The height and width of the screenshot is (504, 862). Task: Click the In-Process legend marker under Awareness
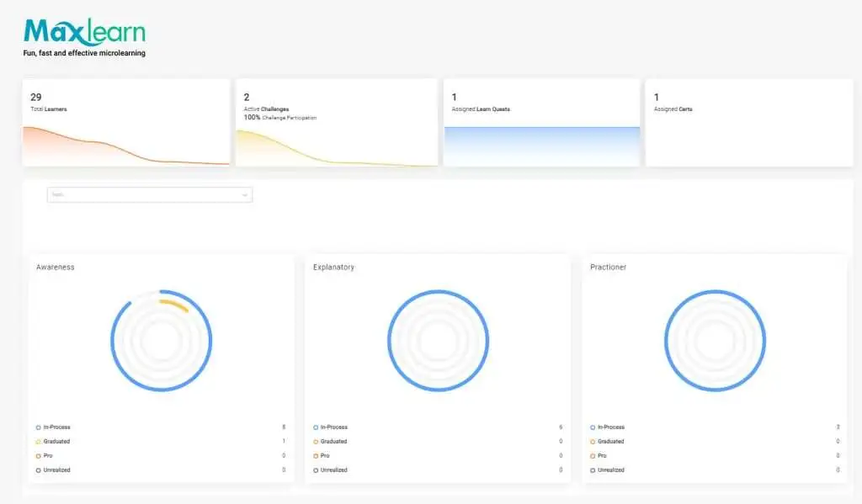37,427
